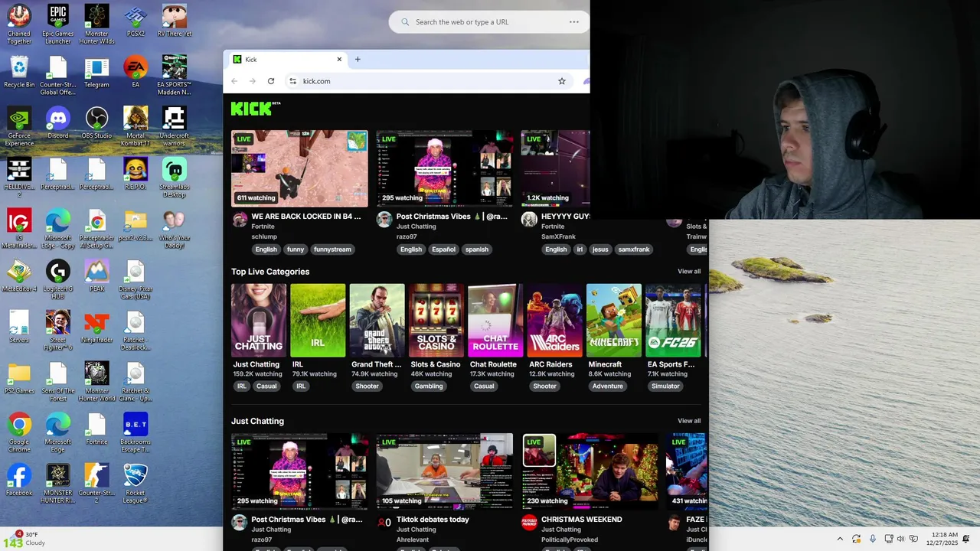The width and height of the screenshot is (980, 551).
Task: Reload the Kick page
Action: (x=270, y=81)
